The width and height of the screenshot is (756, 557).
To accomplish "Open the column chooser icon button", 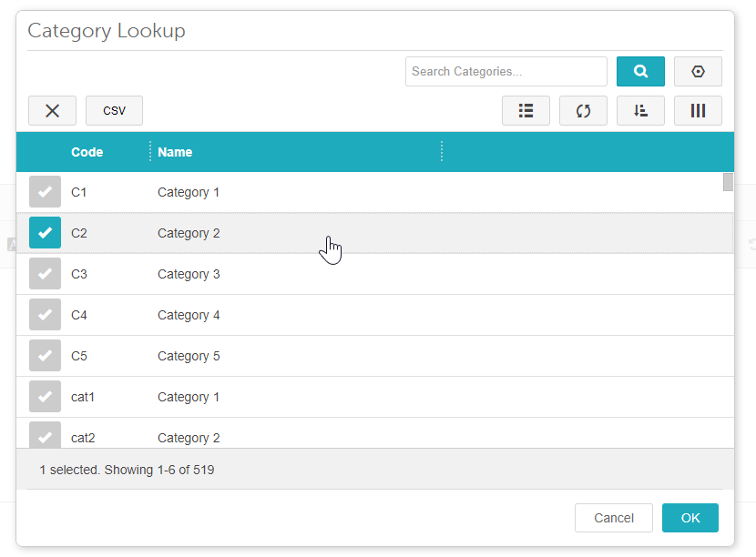I will (x=698, y=110).
